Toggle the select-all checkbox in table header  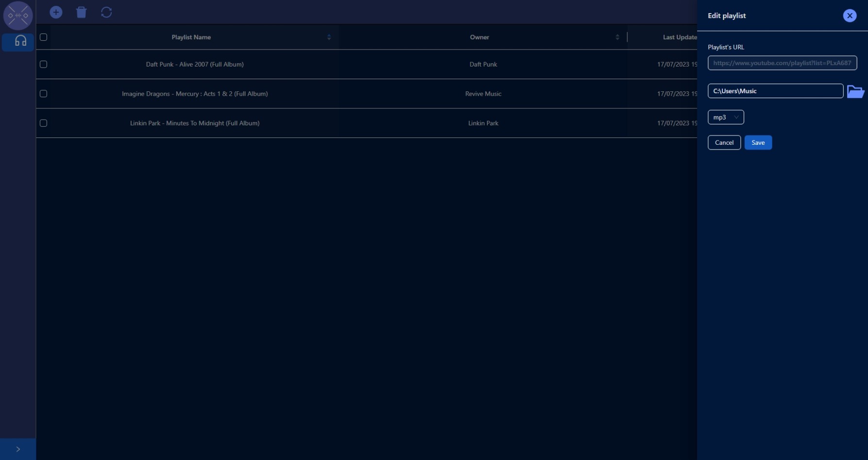click(43, 37)
